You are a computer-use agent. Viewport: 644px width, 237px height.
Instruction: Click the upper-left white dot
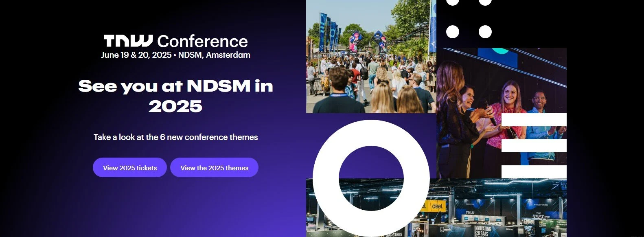453,2
